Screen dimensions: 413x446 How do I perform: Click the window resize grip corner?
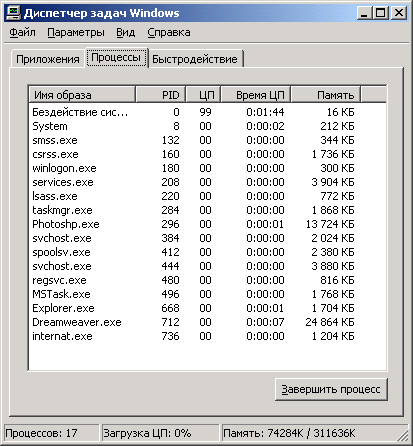click(x=403, y=435)
